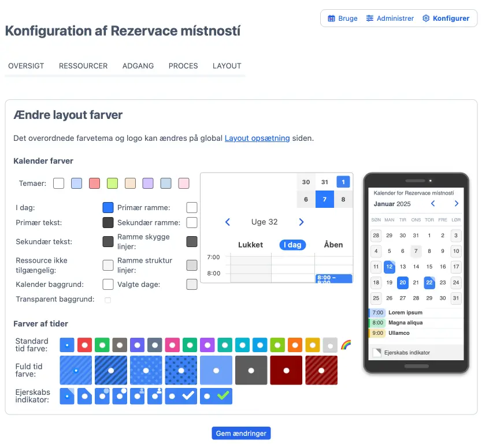Image resolution: width=482 pixels, height=448 pixels.
Task: Open the Primær tekst color picker
Action: click(108, 222)
